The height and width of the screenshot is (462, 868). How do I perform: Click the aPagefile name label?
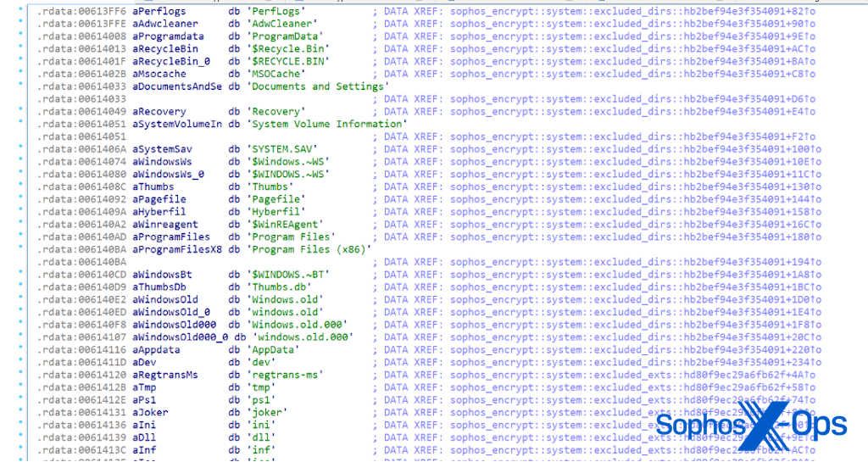(159, 199)
